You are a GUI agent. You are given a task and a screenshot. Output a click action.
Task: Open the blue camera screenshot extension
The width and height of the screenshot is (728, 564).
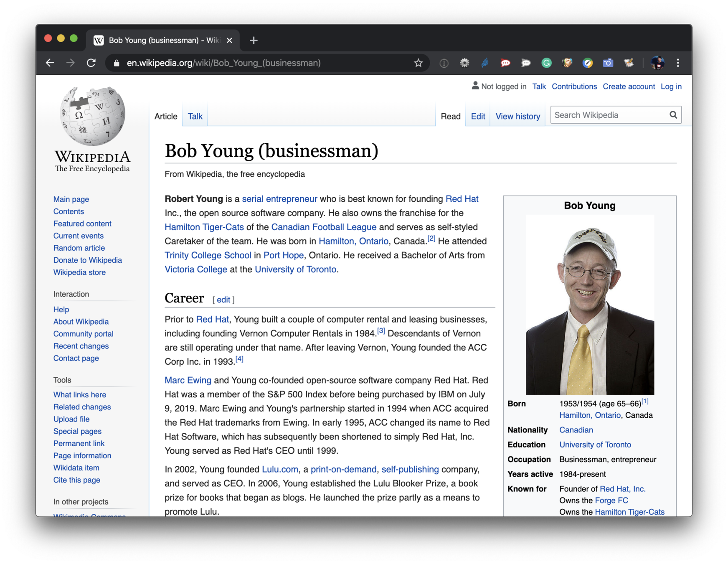point(608,63)
